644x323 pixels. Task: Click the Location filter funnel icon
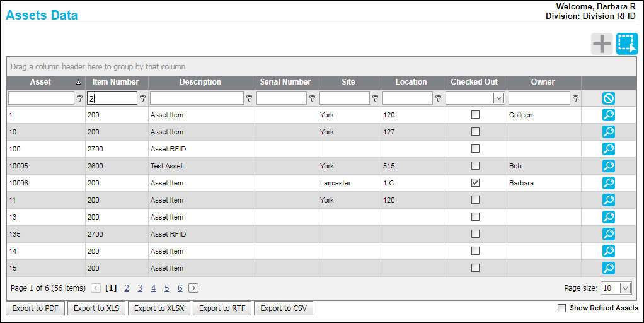(x=438, y=98)
